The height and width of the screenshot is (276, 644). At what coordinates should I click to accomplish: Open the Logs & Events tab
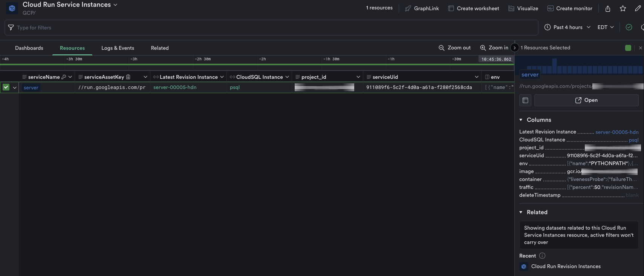(x=118, y=48)
